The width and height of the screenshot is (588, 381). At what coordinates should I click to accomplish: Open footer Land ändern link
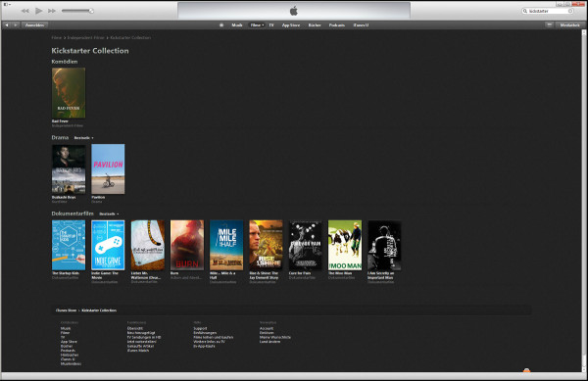point(270,342)
